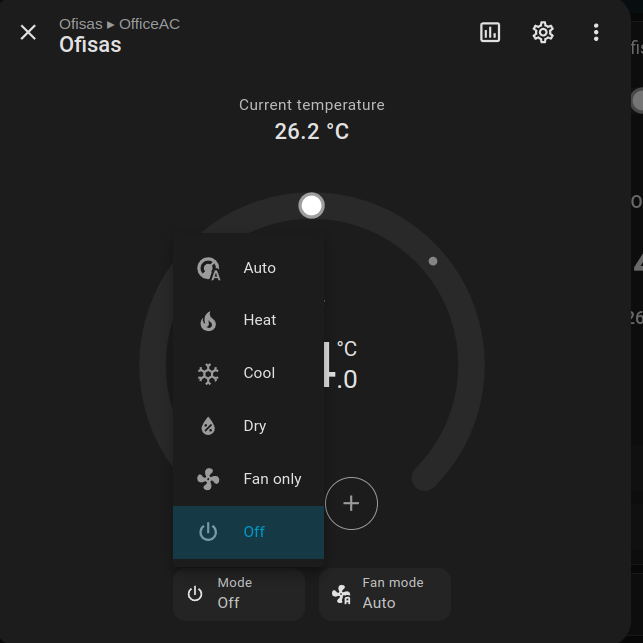The image size is (643, 643).
Task: Click the Ofisas dialog title
Action: (x=90, y=44)
